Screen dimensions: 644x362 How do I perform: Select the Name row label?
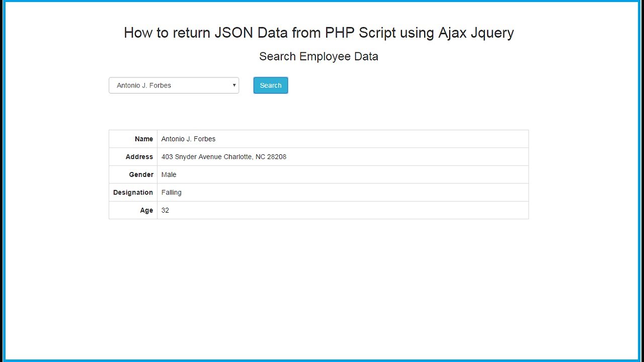click(144, 139)
